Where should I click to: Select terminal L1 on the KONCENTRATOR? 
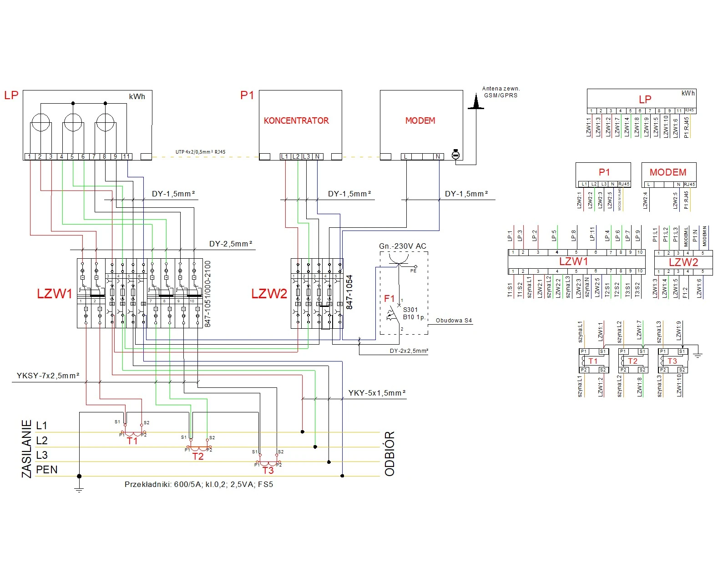tap(285, 156)
